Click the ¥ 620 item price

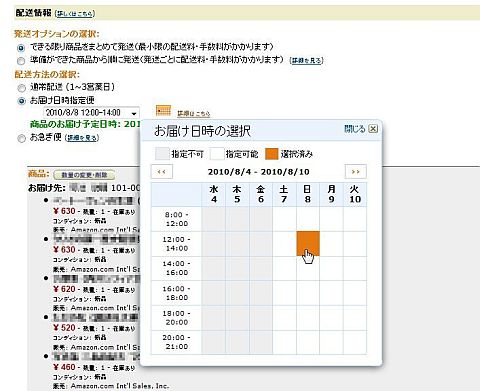coord(64,289)
